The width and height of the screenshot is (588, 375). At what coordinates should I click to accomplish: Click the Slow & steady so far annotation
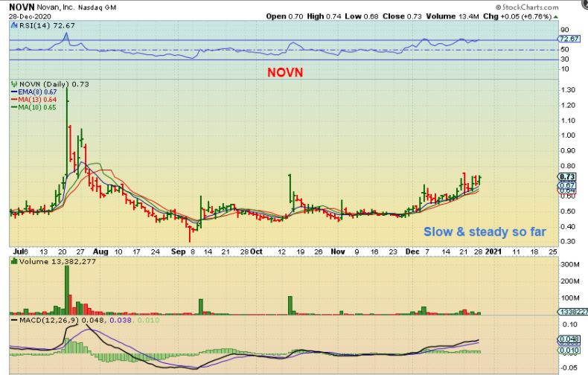(x=485, y=231)
